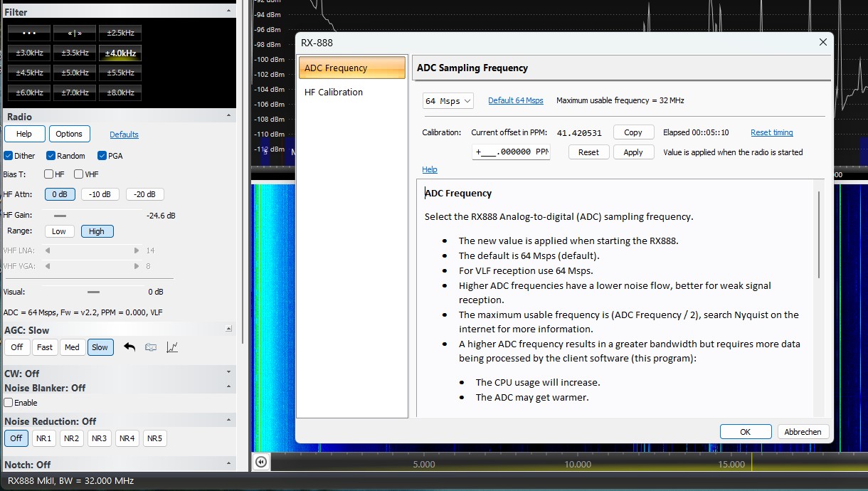Select the ±4.5kHz filter
Viewport: 868px width, 491px height.
coord(29,73)
